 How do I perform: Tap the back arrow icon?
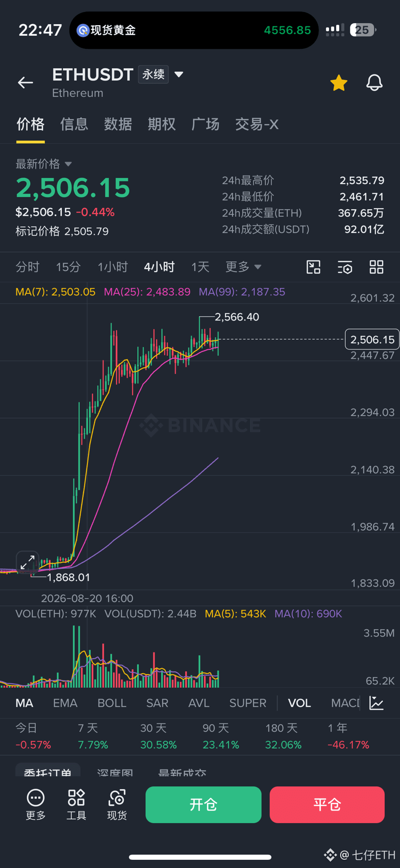click(26, 83)
